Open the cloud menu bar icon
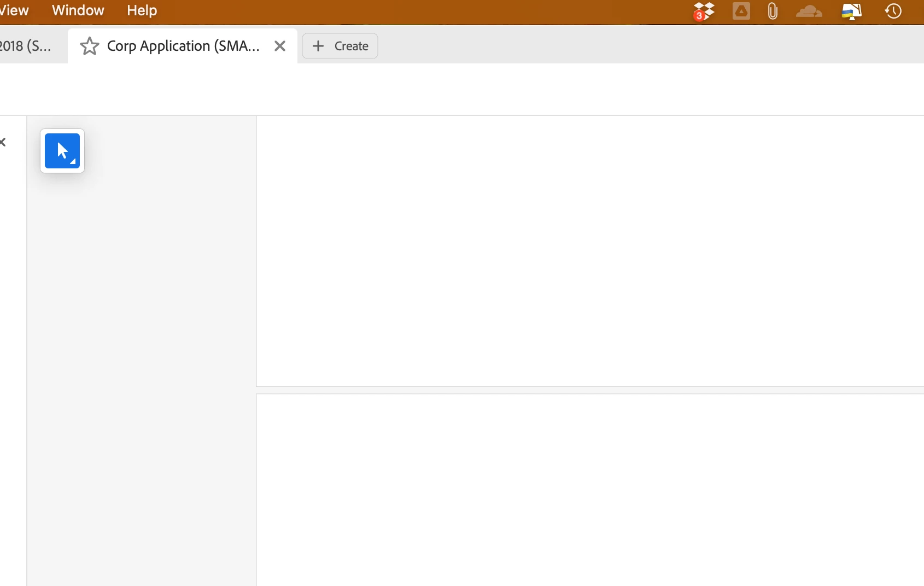 tap(809, 11)
